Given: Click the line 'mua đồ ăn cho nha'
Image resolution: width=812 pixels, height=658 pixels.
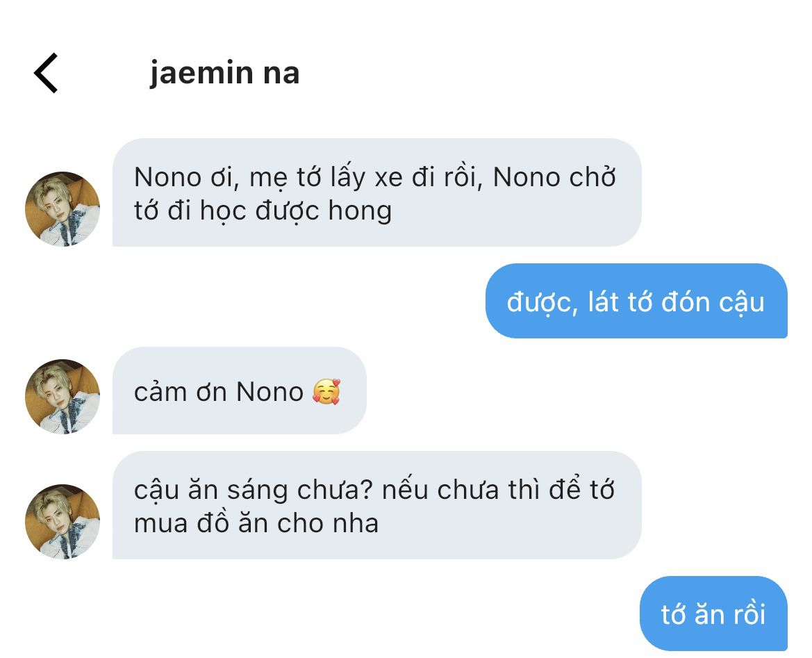Looking at the screenshot, I should point(256,523).
